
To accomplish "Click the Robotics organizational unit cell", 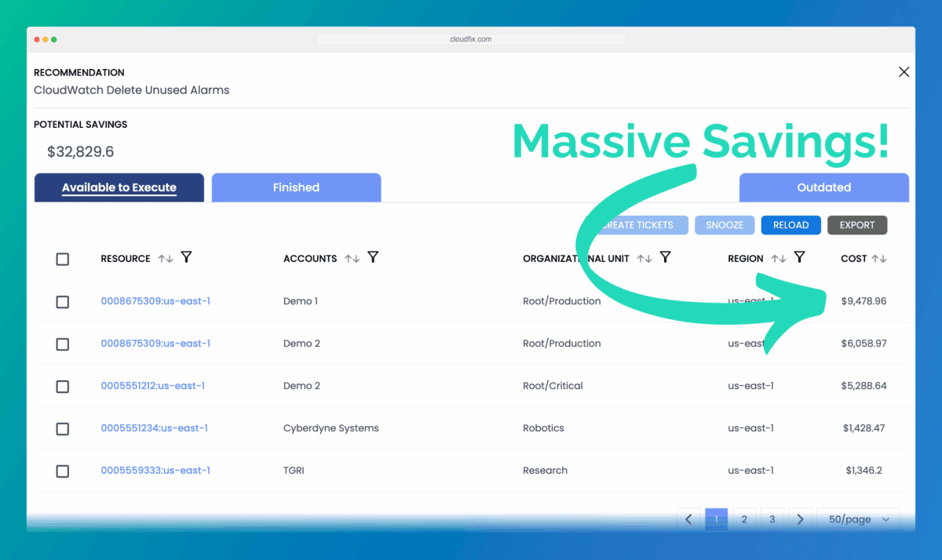I will 543,428.
